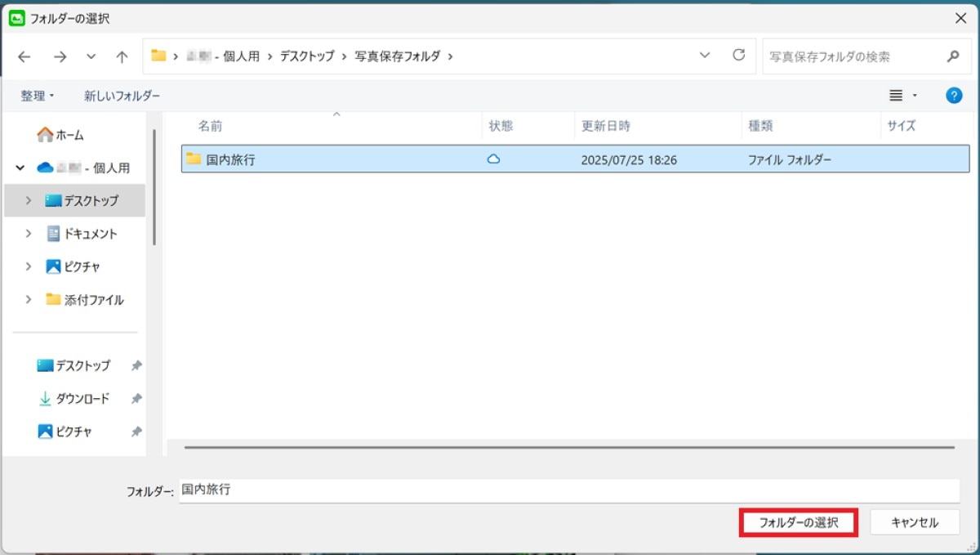Expand the 添付ファイル tree node
This screenshot has height=555, width=980.
coord(29,300)
